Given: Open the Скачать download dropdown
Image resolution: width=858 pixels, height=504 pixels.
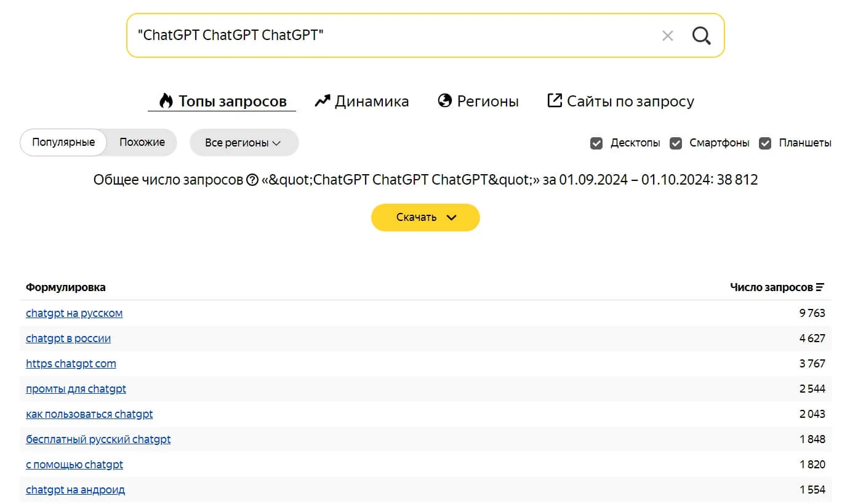Looking at the screenshot, I should [425, 217].
